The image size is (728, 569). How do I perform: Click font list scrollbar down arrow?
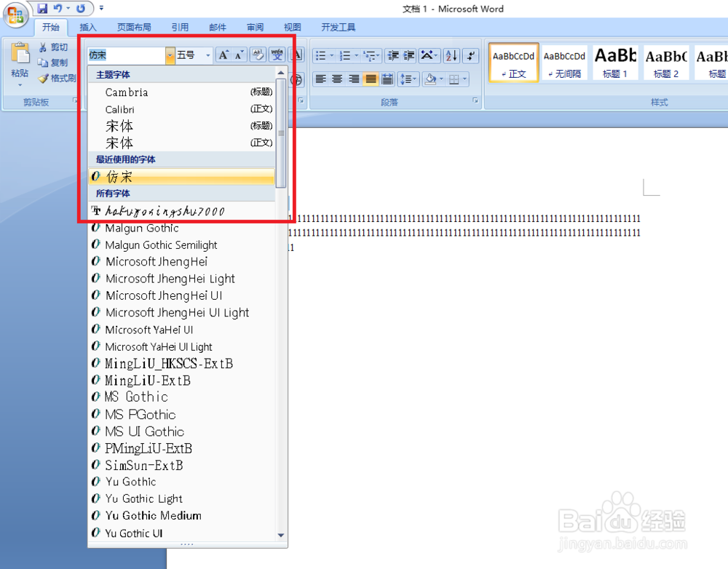coord(280,535)
